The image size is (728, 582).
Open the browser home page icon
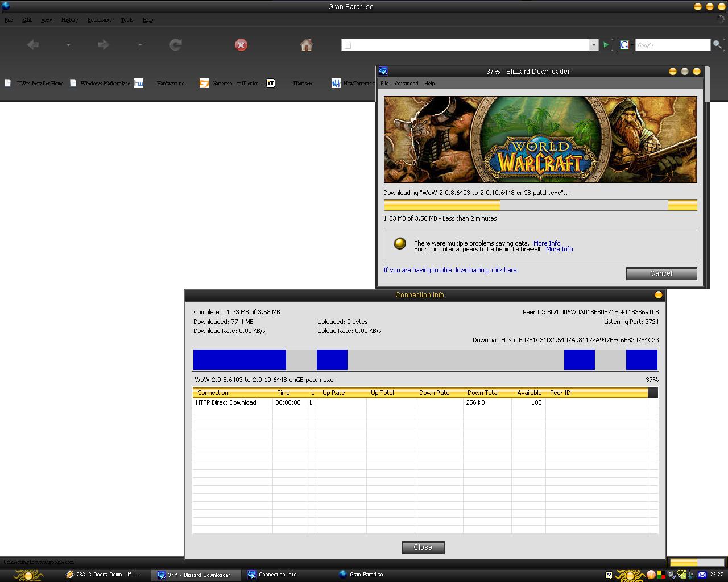coord(307,45)
